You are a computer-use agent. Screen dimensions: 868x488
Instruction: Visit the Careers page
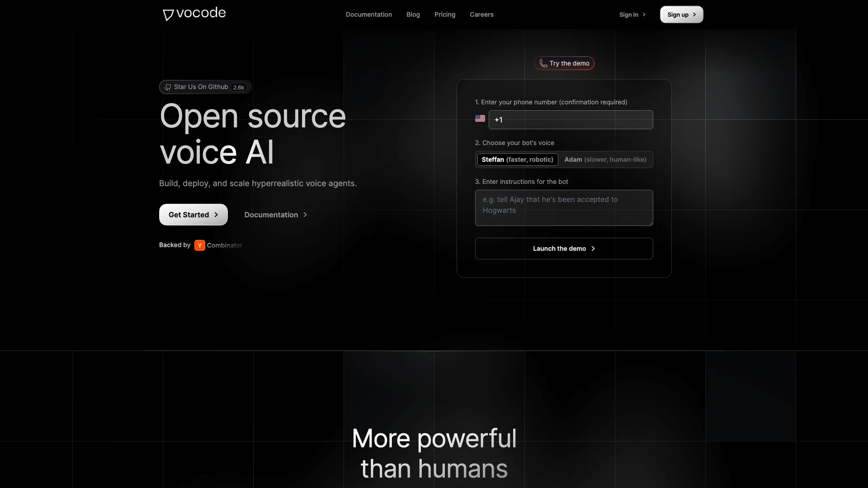(481, 14)
